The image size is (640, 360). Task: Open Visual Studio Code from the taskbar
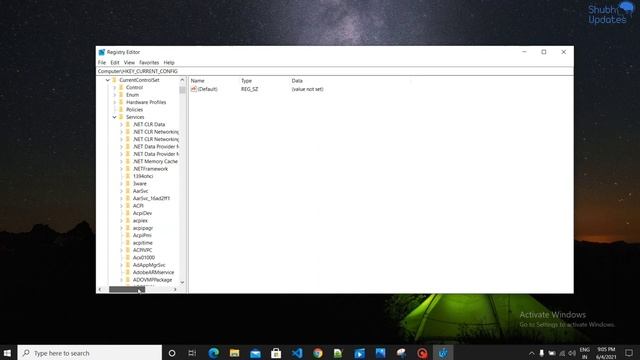297,353
